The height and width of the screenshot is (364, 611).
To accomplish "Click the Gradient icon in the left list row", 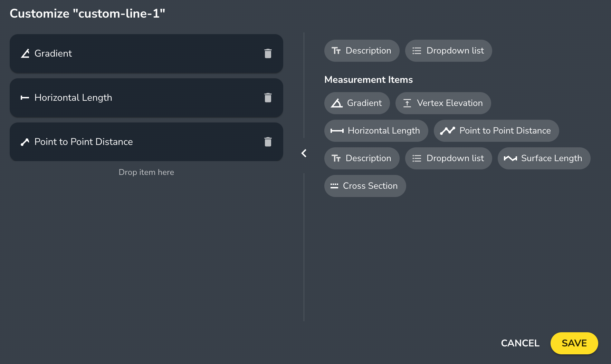I will (x=25, y=53).
